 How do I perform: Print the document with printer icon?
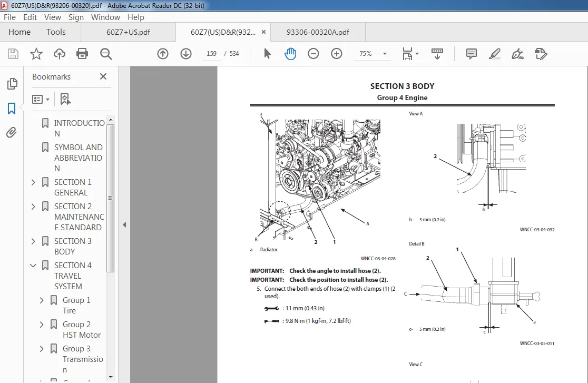(x=82, y=54)
